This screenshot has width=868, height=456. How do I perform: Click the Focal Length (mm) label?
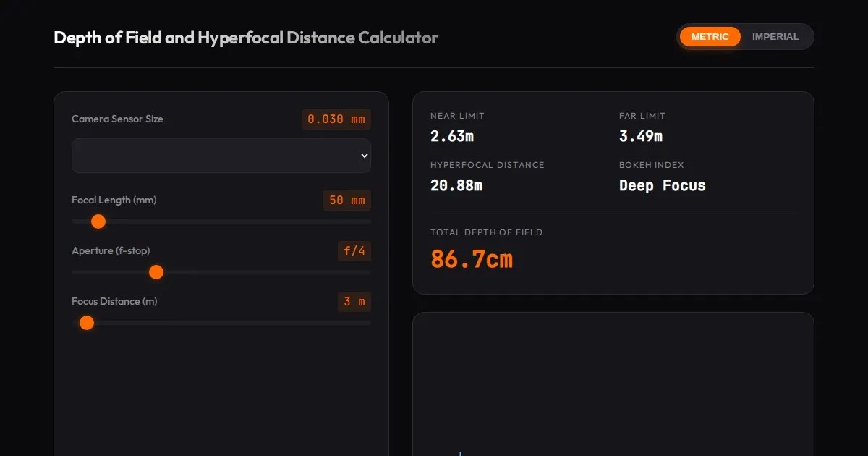click(114, 200)
